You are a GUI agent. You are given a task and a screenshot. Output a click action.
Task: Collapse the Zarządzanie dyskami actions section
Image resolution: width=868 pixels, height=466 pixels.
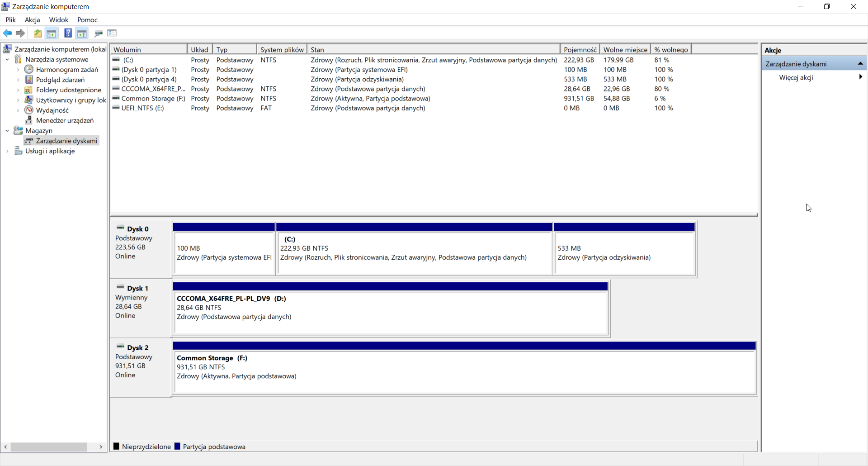click(860, 64)
